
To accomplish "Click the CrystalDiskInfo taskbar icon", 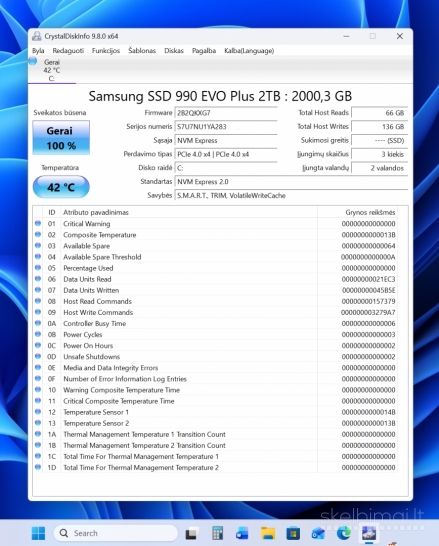I will tap(369, 533).
